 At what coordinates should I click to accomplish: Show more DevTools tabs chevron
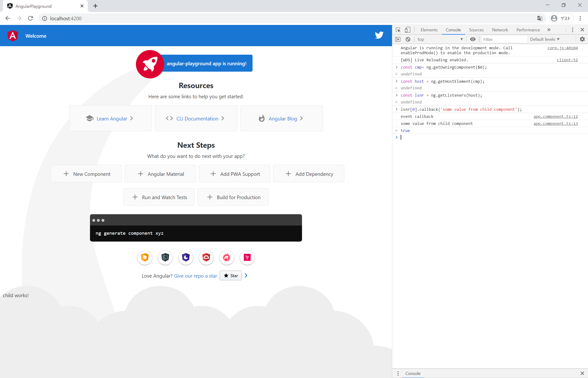pos(549,30)
